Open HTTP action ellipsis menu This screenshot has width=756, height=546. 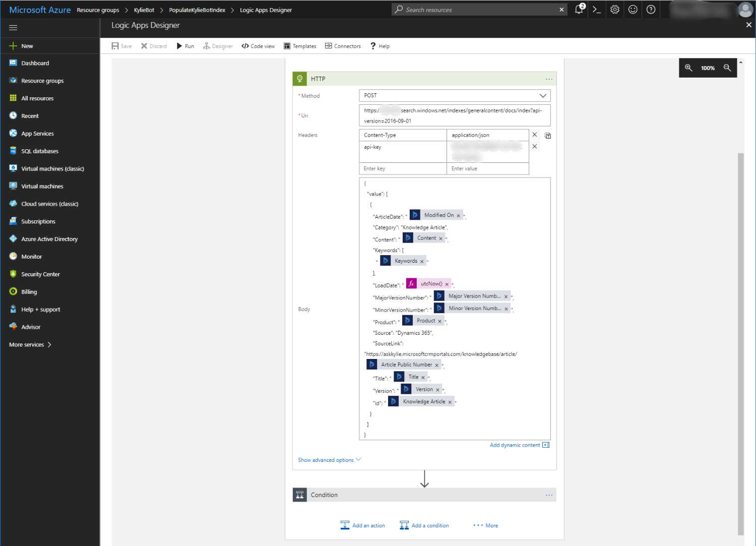point(549,79)
